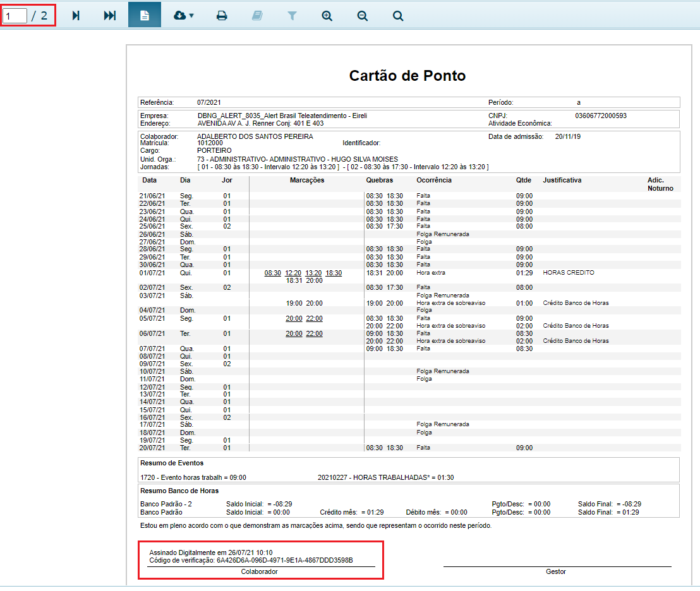700x591 pixels.
Task: Click the plain magnifier search icon
Action: (398, 16)
